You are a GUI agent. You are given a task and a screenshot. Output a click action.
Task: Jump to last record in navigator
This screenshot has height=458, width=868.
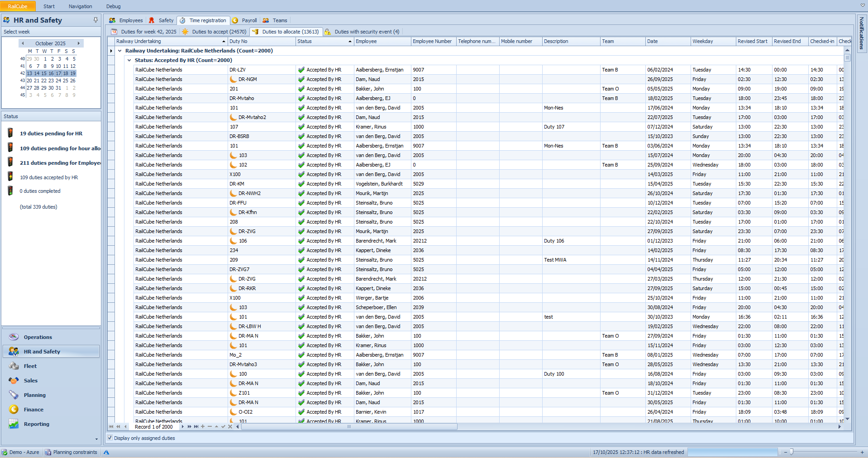[196, 427]
